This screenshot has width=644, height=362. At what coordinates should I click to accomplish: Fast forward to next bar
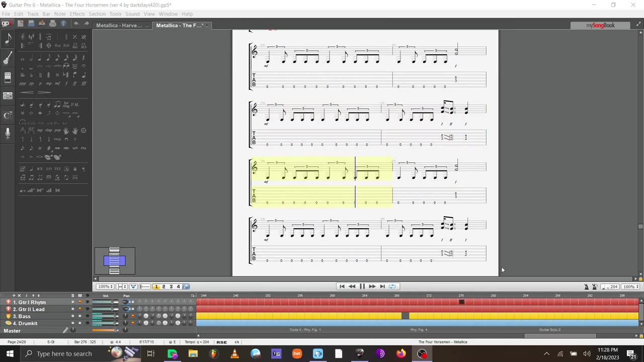[x=372, y=287]
